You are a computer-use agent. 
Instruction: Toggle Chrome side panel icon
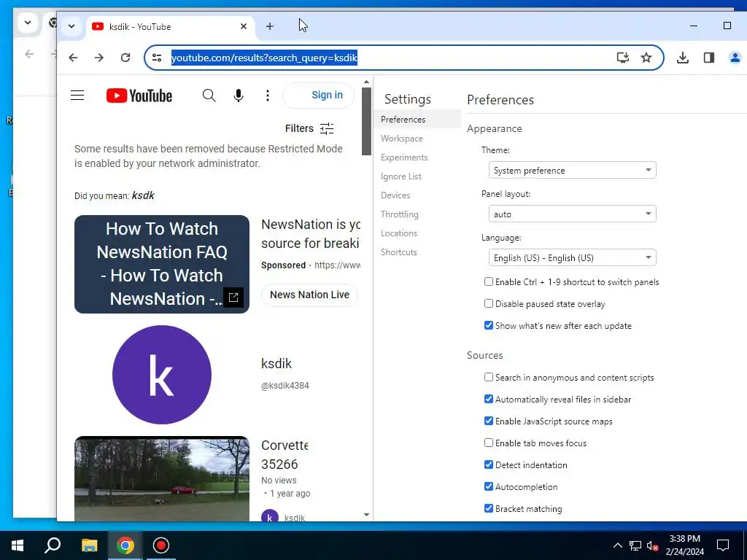(x=709, y=58)
